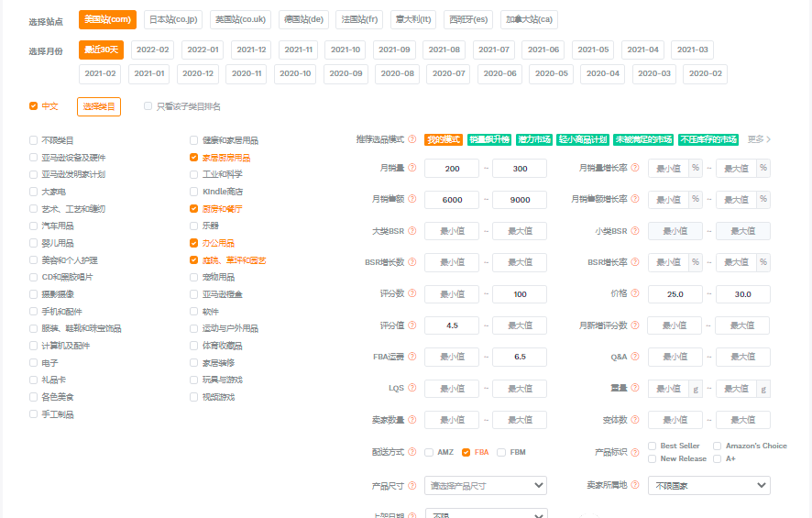Show help for BSR增长率
The image size is (812, 518).
click(635, 262)
